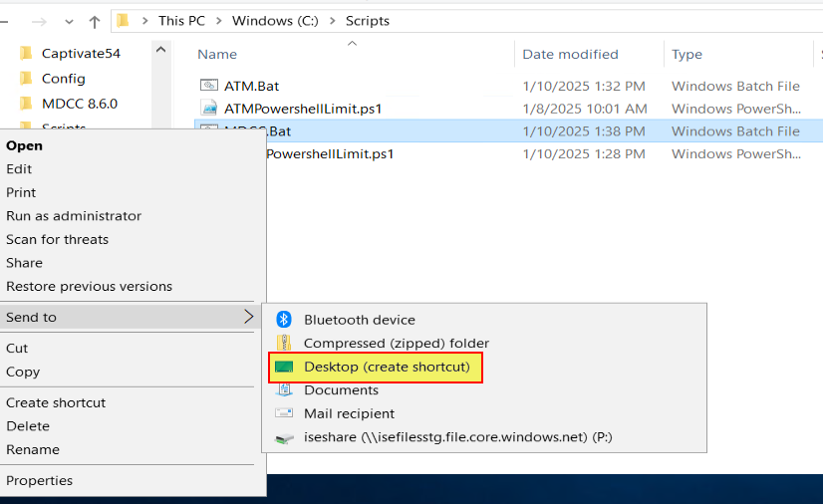Sort by Type column header
This screenshot has height=504, width=823.
coord(686,55)
